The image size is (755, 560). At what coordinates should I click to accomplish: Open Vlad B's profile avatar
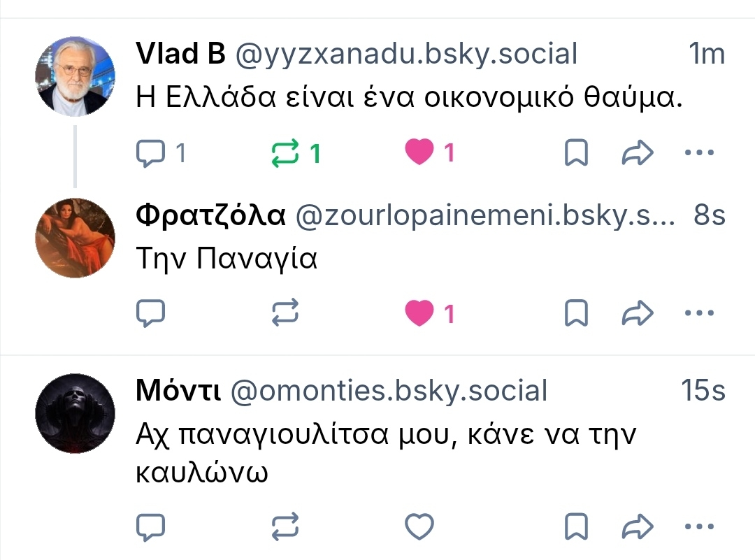click(x=75, y=76)
